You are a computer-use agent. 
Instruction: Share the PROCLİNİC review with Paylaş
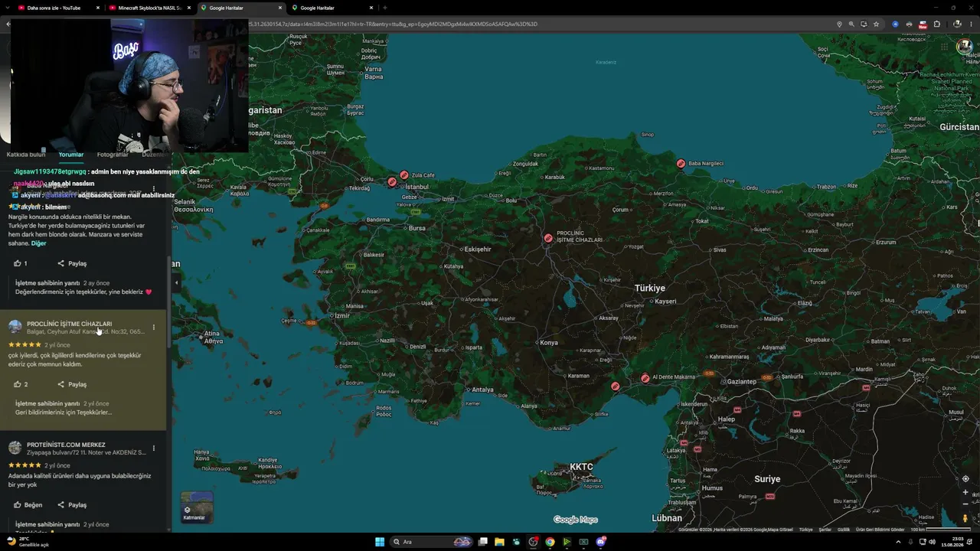coord(72,384)
